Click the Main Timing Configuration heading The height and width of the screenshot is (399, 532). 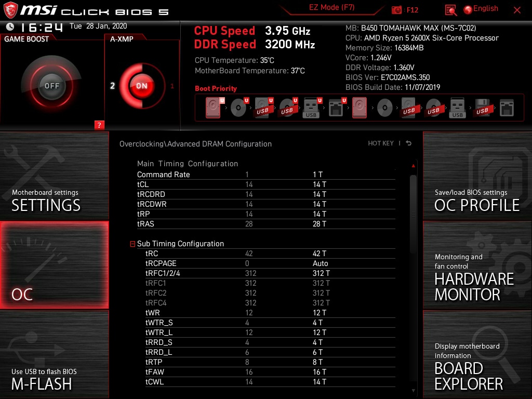[187, 164]
